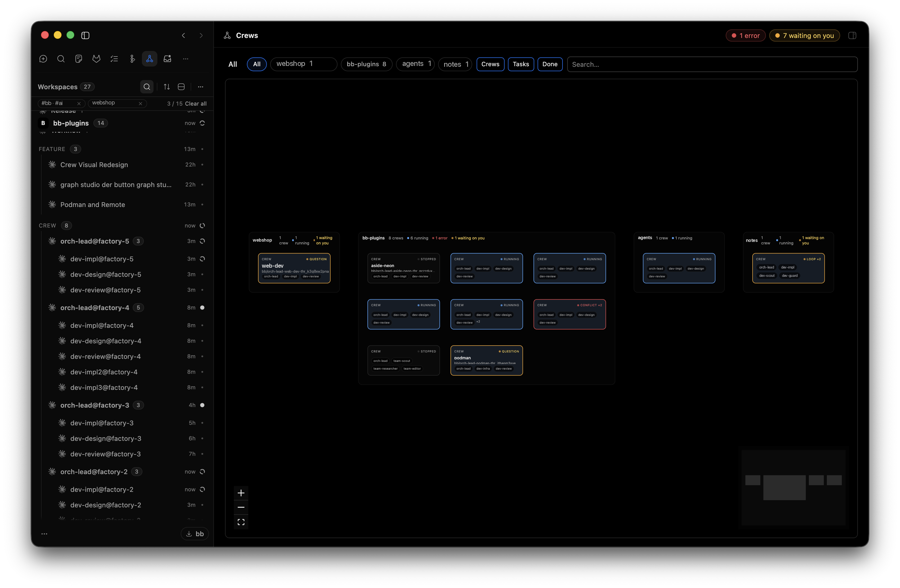Toggle the Crews filter button
The height and width of the screenshot is (588, 900).
coord(490,64)
